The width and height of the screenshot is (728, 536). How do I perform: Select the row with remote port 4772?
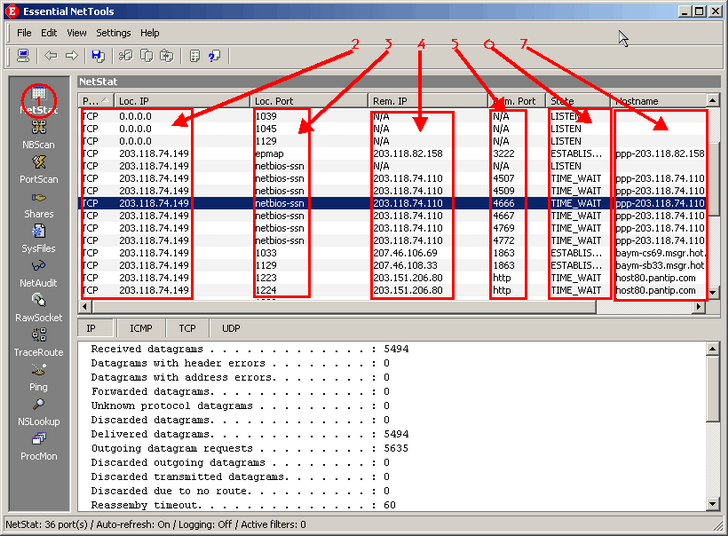(x=393, y=241)
